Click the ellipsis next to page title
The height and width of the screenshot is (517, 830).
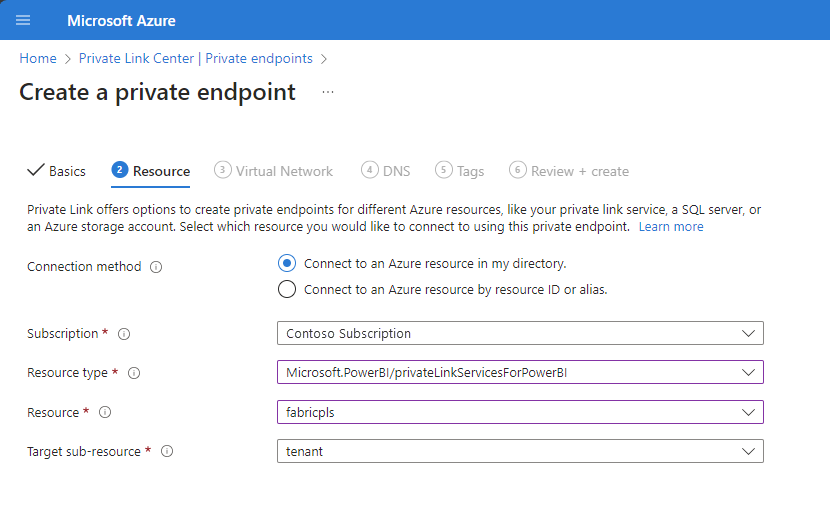[x=328, y=92]
